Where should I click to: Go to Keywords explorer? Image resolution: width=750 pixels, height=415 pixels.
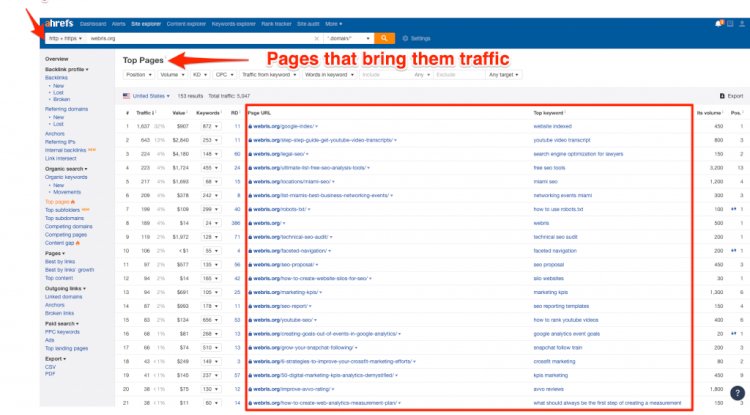(233, 23)
